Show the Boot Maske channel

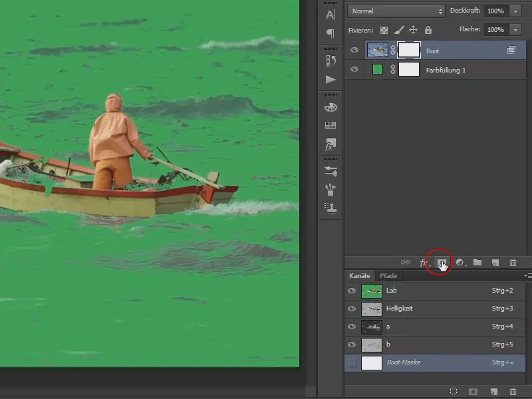pos(352,362)
